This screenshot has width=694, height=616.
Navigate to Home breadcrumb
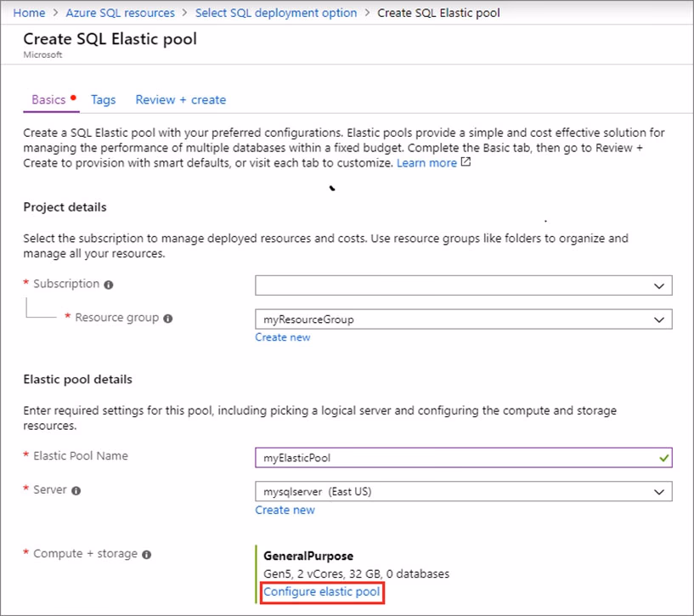tap(29, 13)
